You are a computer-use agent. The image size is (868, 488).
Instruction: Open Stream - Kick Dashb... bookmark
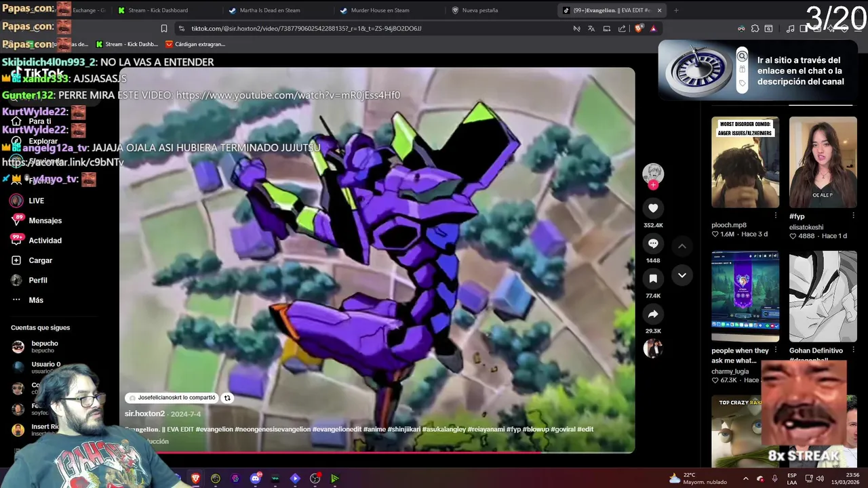pos(127,44)
